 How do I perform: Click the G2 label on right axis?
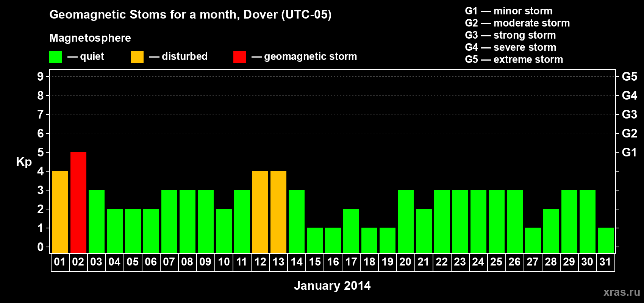(x=629, y=133)
